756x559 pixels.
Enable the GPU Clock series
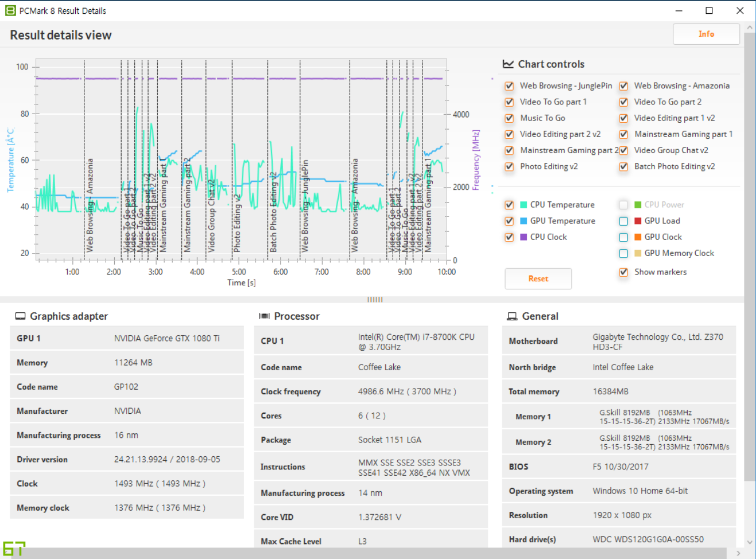(623, 237)
